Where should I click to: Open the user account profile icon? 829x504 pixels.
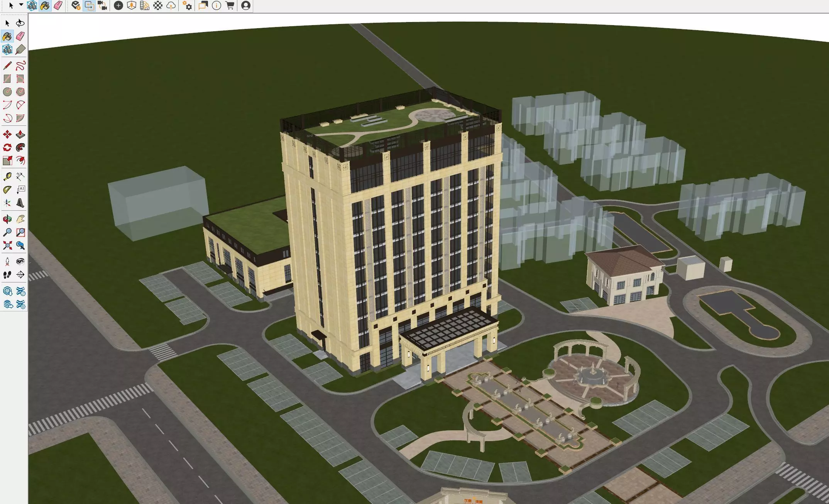coord(246,5)
